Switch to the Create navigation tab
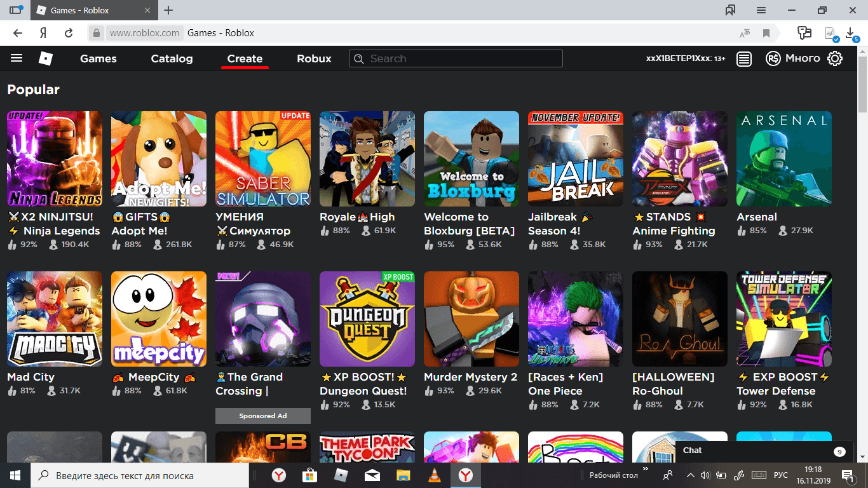 pos(245,58)
